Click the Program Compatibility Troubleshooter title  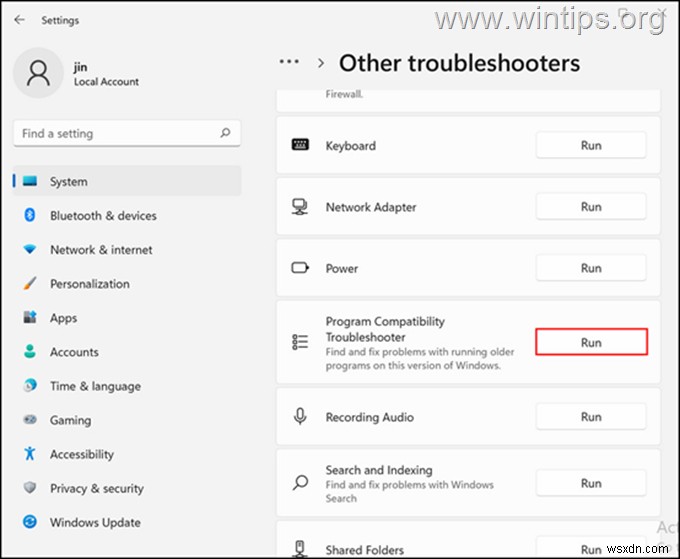click(385, 329)
